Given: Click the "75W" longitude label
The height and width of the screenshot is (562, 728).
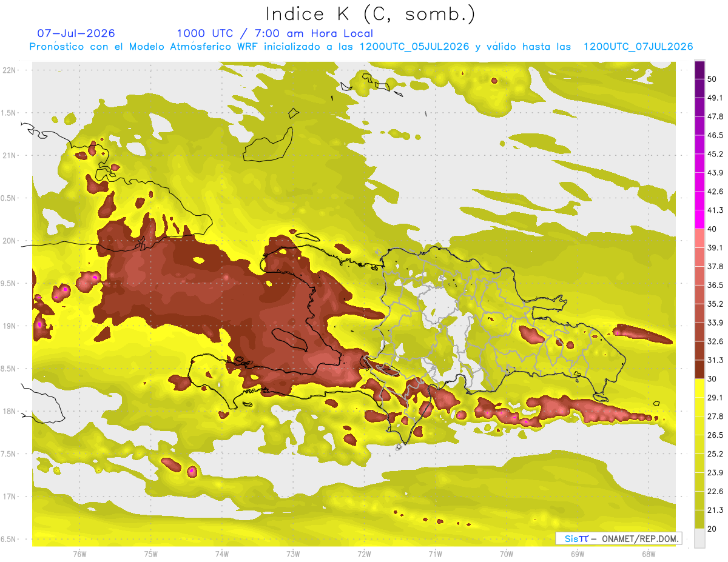Looking at the screenshot, I should [x=150, y=554].
